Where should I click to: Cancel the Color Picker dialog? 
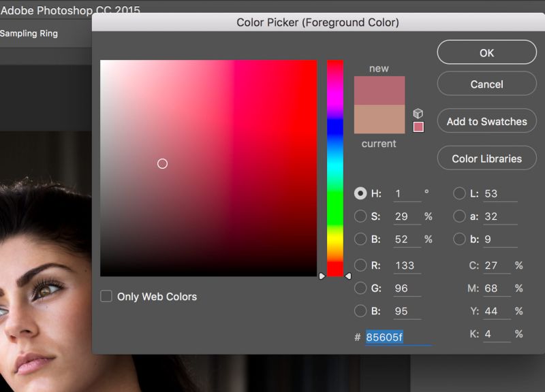(x=486, y=84)
